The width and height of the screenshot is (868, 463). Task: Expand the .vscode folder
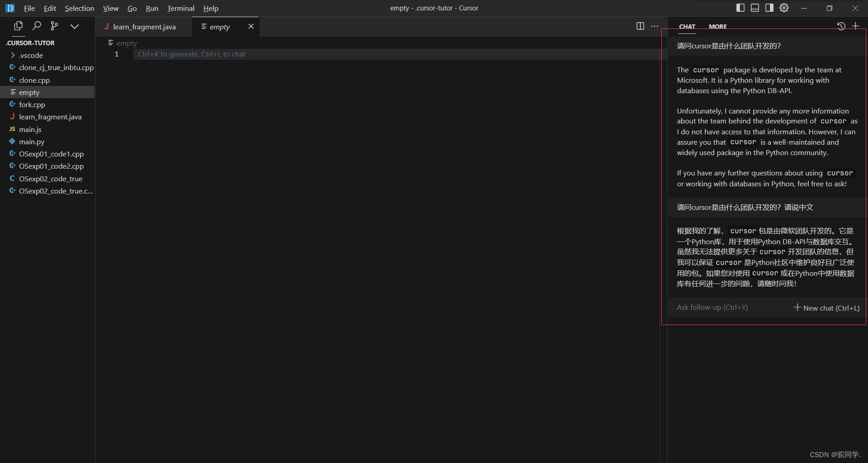pyautogui.click(x=47, y=55)
